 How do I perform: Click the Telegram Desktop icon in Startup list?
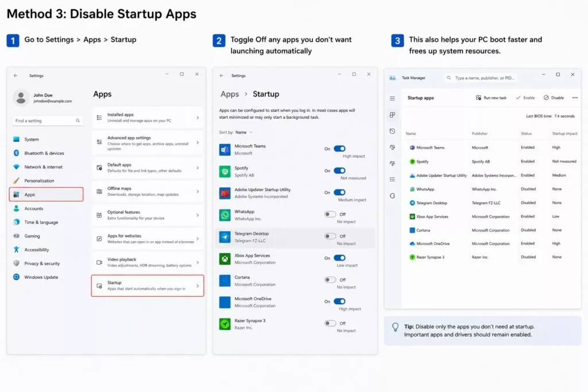225,237
